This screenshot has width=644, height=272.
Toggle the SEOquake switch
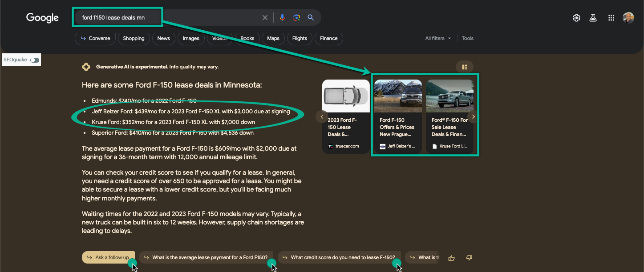pyautogui.click(x=35, y=60)
